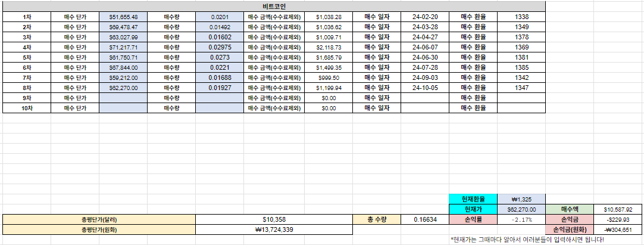Click purchase date 24-04-27
Image resolution: width=644 pixels, height=245 pixels.
[x=425, y=38]
